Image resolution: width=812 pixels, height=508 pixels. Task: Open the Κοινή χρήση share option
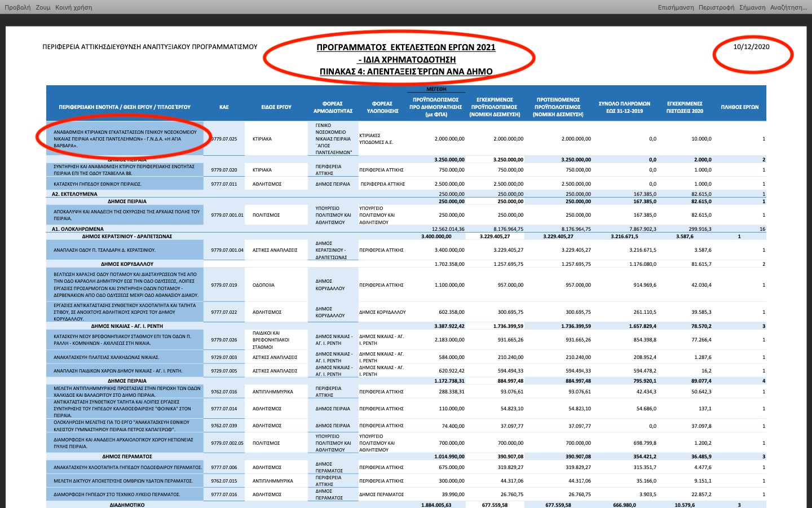pos(73,7)
